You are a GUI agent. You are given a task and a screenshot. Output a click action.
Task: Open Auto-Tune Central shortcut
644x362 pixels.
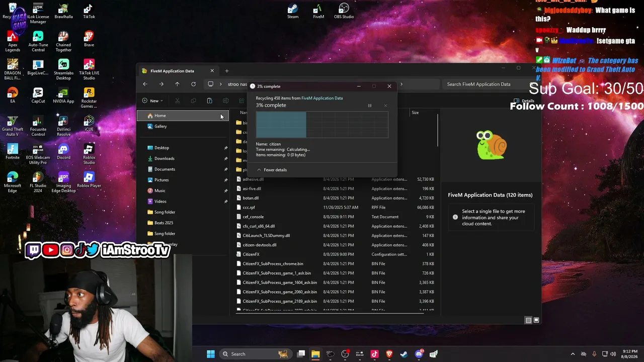(38, 42)
